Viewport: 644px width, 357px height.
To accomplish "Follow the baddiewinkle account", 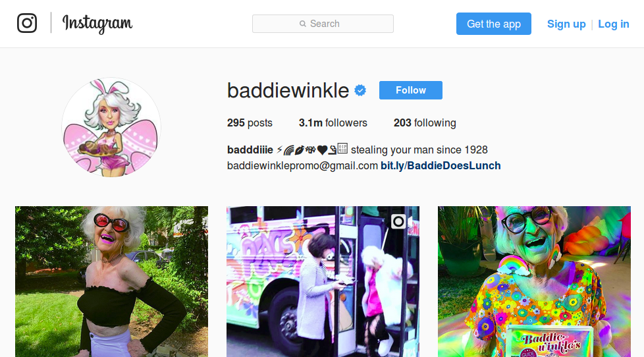I will [411, 90].
